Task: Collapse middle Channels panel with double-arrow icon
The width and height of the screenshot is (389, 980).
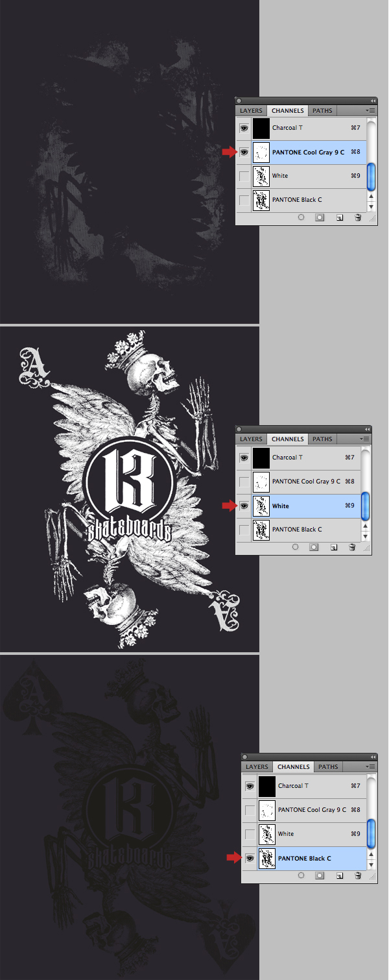Action: [x=367, y=429]
